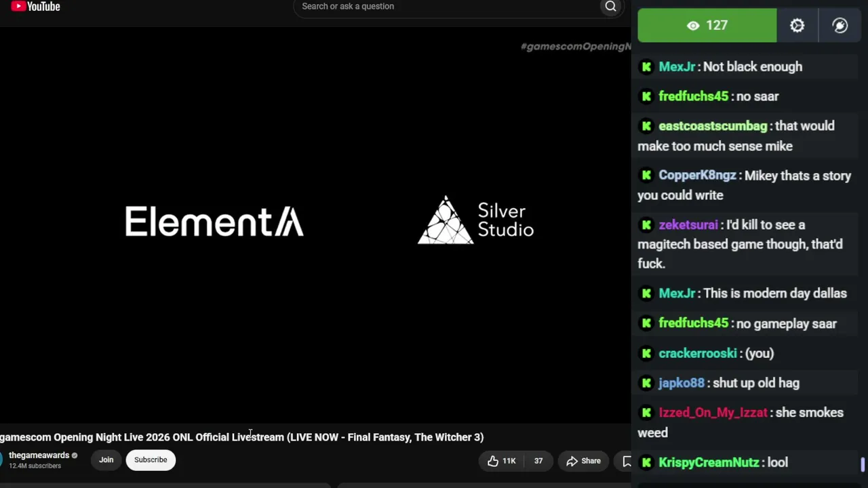Click the Kick badge beside zeketsurai
This screenshot has width=868, height=488.
[x=646, y=225]
